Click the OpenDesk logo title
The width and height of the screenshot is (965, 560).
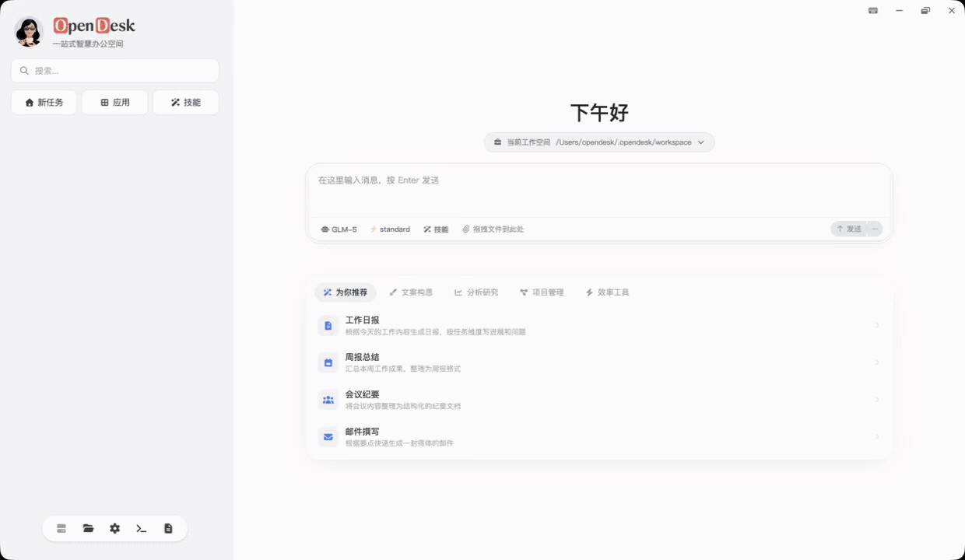click(94, 26)
